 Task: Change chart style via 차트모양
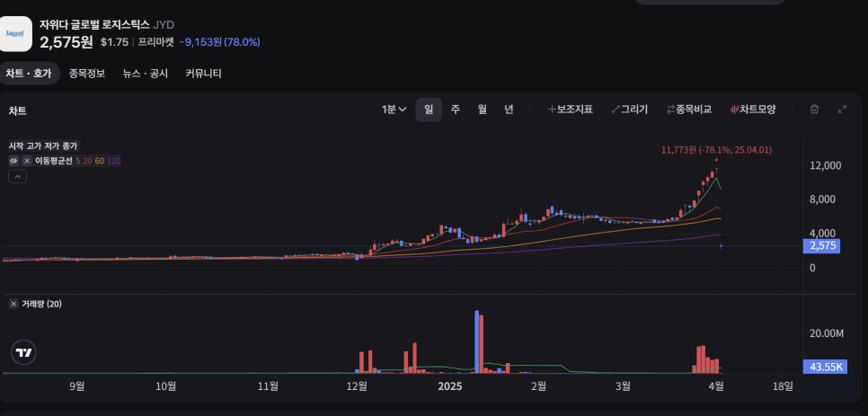point(753,110)
